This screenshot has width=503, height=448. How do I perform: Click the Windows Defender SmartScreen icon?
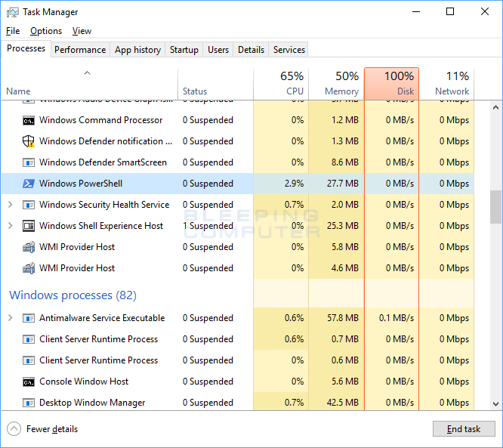click(x=29, y=162)
